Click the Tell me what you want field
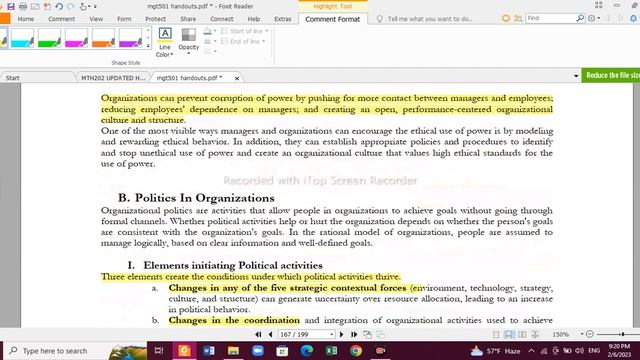The width and height of the screenshot is (640, 360). [430, 19]
